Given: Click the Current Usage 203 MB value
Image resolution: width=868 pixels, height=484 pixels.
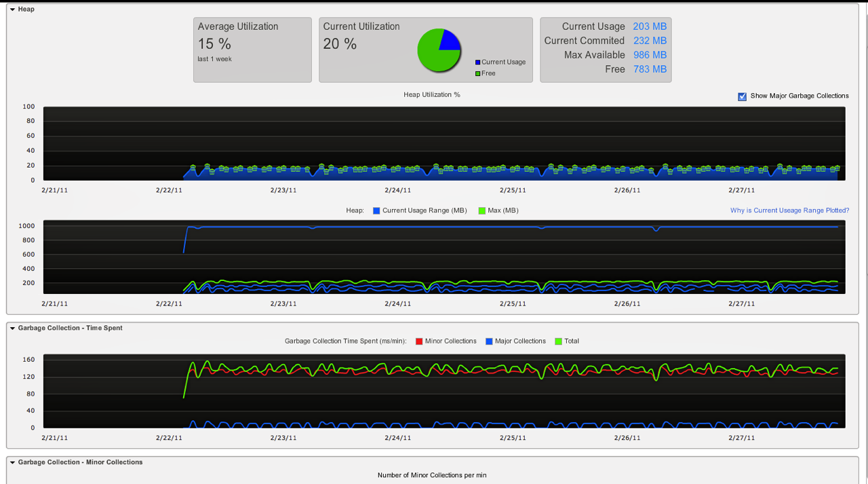Looking at the screenshot, I should coord(650,26).
